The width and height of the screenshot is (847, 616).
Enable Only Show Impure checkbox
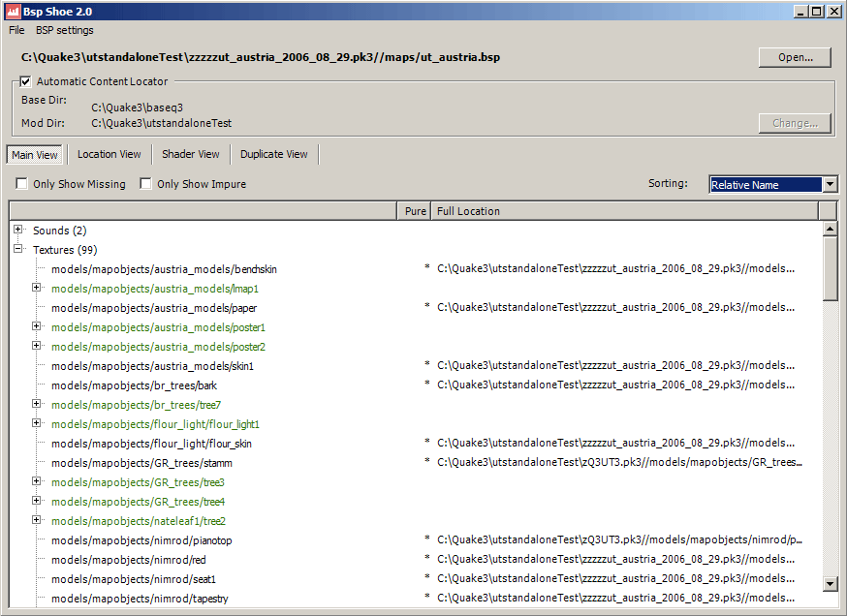pyautogui.click(x=146, y=184)
